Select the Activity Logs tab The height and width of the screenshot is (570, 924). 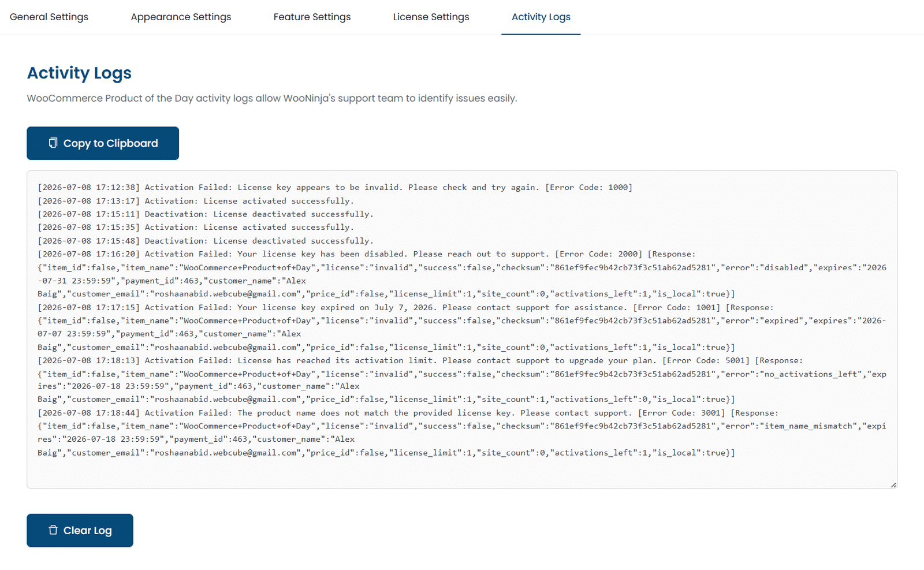click(541, 17)
